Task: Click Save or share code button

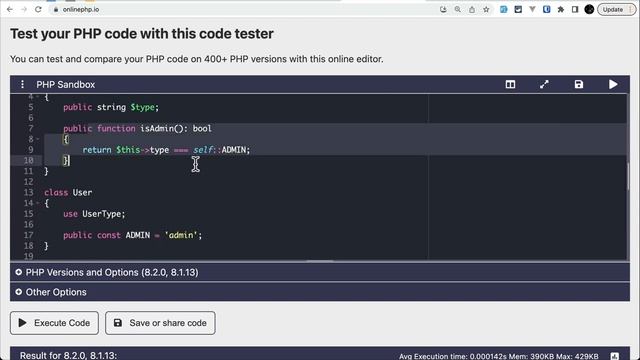Action: click(160, 323)
